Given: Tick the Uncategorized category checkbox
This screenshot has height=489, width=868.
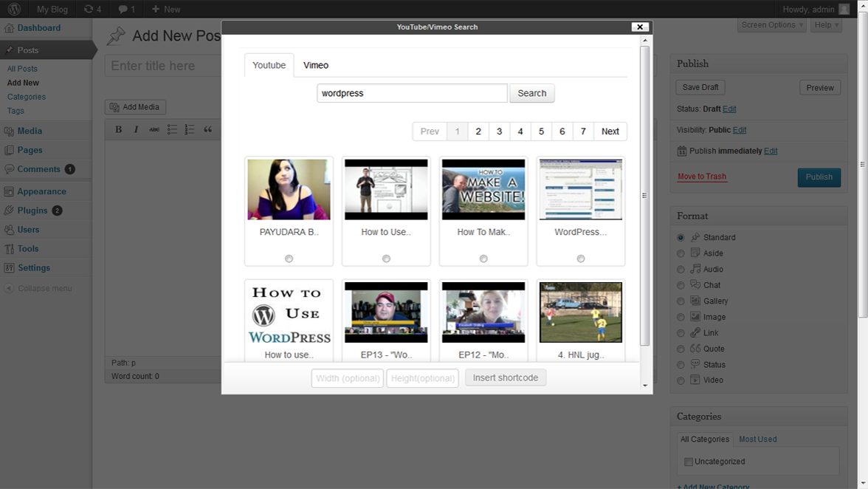Looking at the screenshot, I should (x=689, y=462).
